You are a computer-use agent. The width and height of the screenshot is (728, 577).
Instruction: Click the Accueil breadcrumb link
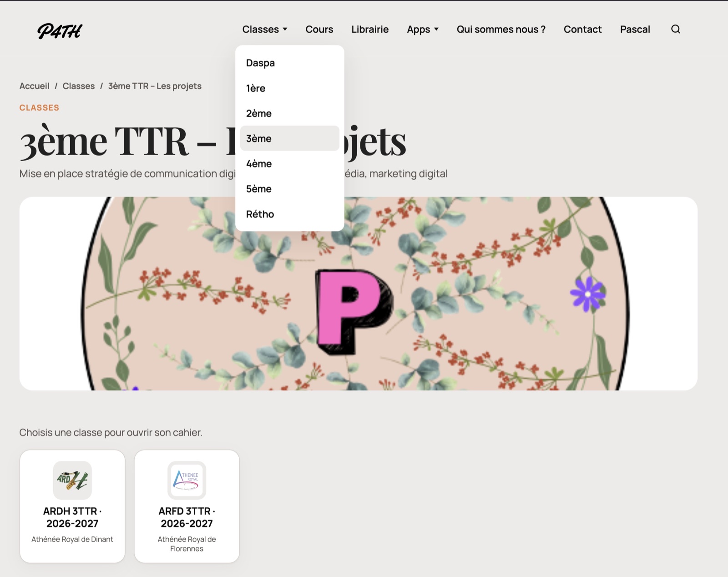[x=34, y=86]
